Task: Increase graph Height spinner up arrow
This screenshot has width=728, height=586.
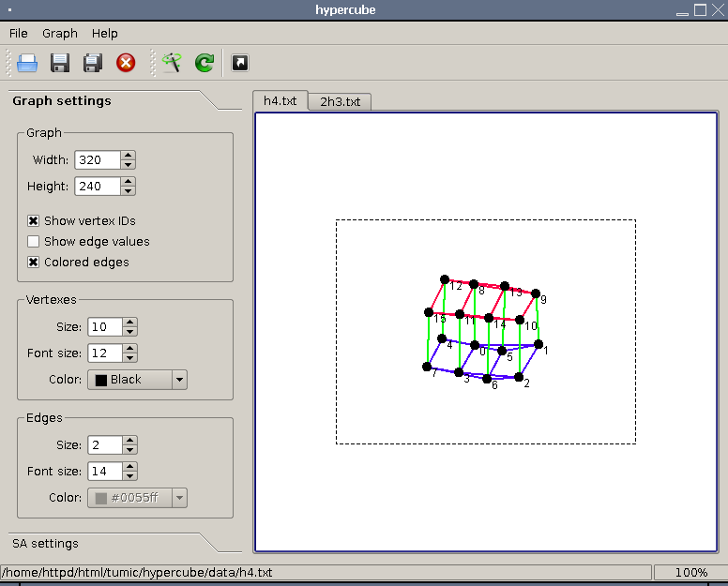Action: [x=129, y=181]
